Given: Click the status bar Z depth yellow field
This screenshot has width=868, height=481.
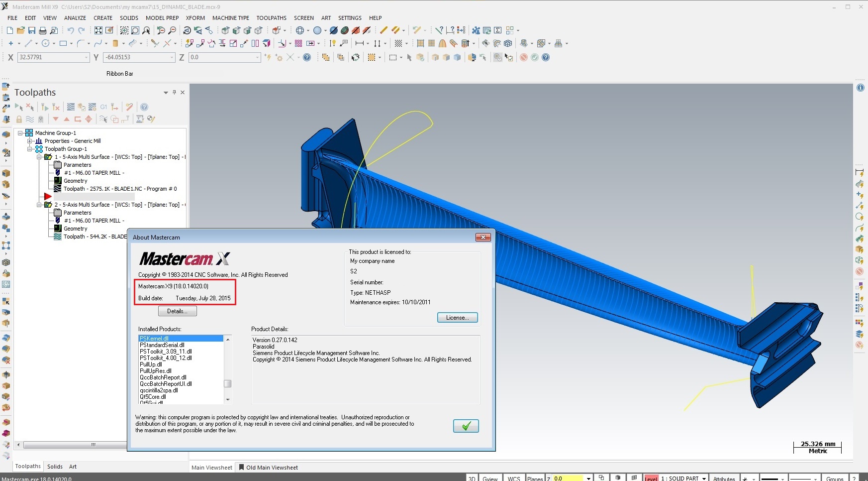Looking at the screenshot, I should click(568, 478).
